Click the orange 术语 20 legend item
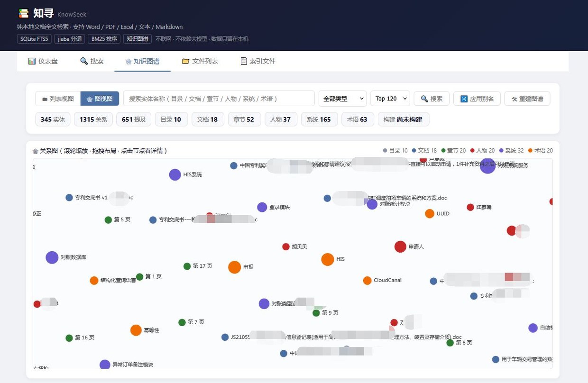 (x=540, y=150)
